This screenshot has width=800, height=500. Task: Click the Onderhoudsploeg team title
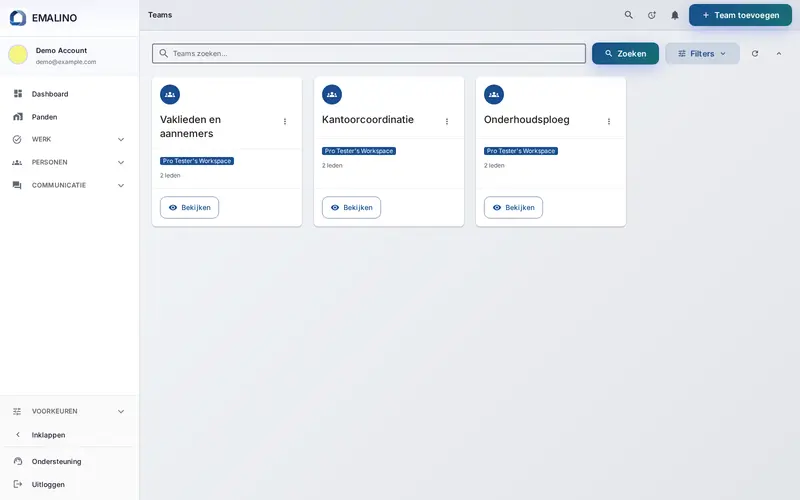(x=527, y=119)
